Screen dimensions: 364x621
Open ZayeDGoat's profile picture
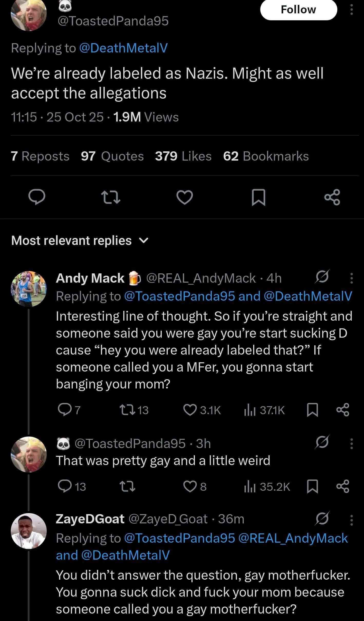tap(29, 531)
